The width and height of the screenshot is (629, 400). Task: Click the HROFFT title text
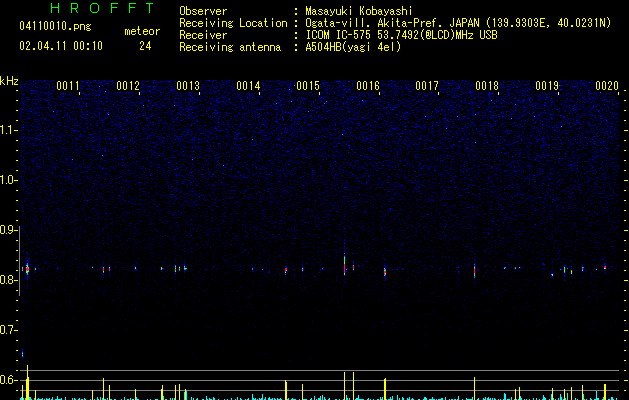(x=102, y=8)
